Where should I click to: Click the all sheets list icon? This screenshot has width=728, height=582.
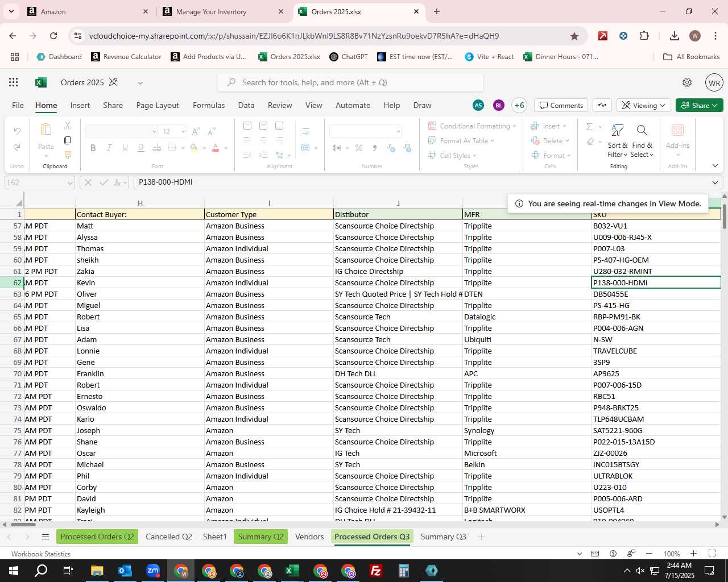point(45,537)
